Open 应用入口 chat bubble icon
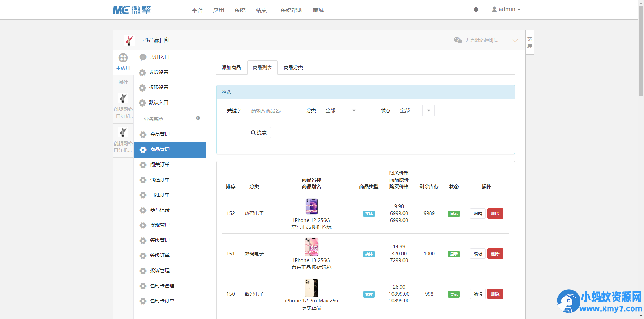Screen dimensions: 644x319 pyautogui.click(x=143, y=57)
